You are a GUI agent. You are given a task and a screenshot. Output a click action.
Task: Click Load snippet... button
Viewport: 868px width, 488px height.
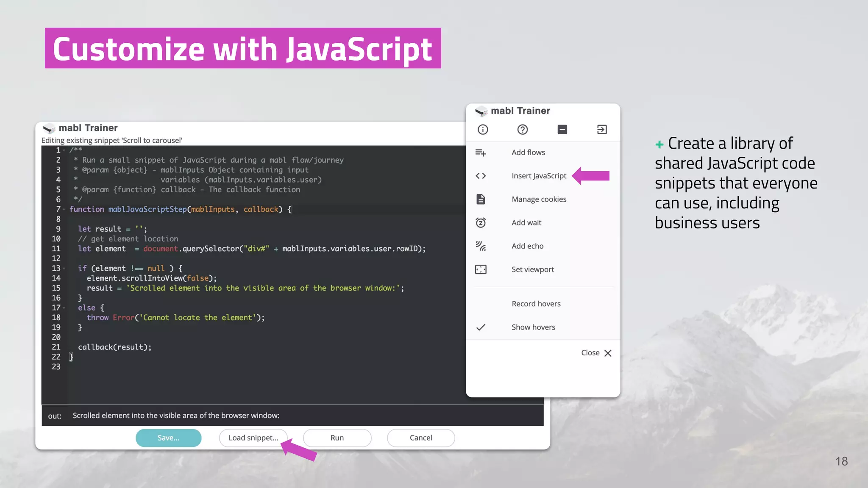[x=253, y=438]
